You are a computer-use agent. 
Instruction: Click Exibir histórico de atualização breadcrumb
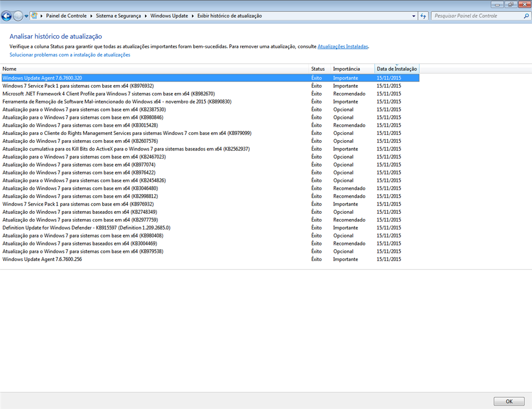(229, 16)
